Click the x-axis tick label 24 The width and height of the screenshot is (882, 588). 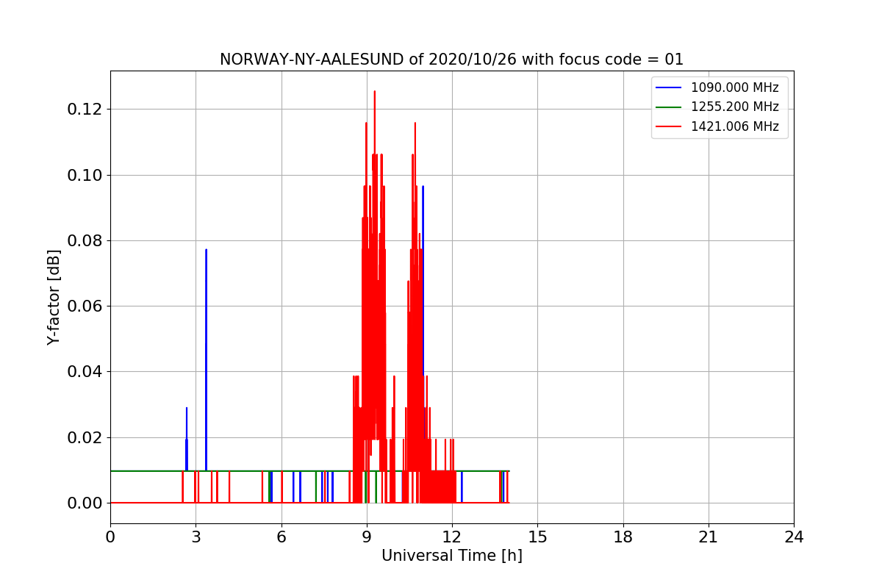(794, 537)
